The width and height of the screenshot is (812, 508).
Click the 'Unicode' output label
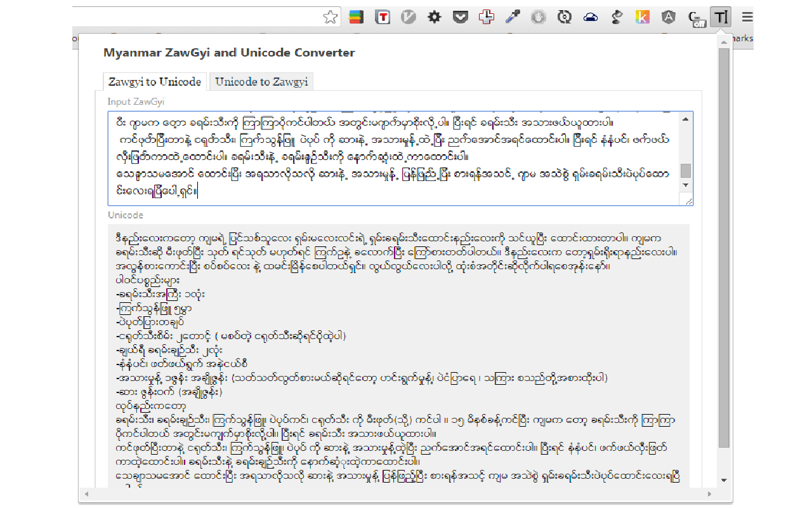pyautogui.click(x=126, y=215)
